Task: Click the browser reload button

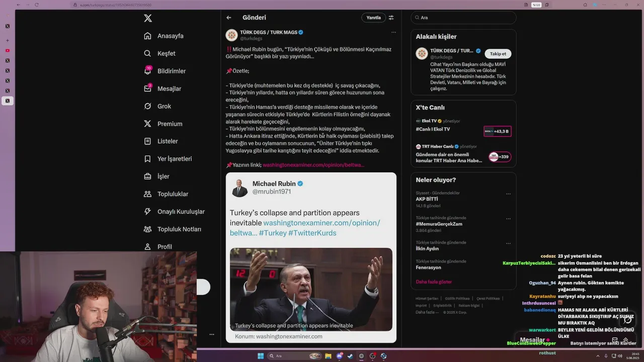Action: tap(37, 5)
